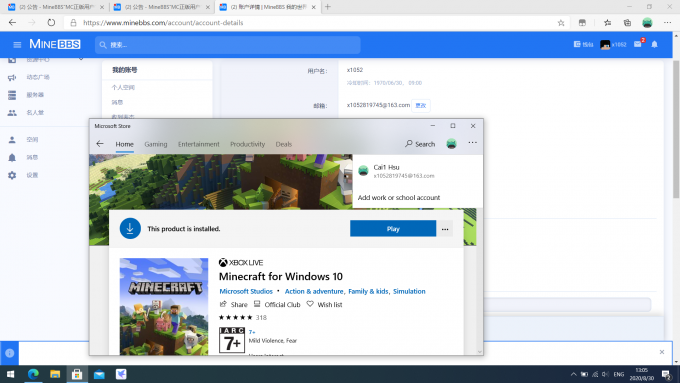Image resolution: width=680 pixels, height=383 pixels.
Task: Add Minecraft to Wish list
Action: click(324, 304)
